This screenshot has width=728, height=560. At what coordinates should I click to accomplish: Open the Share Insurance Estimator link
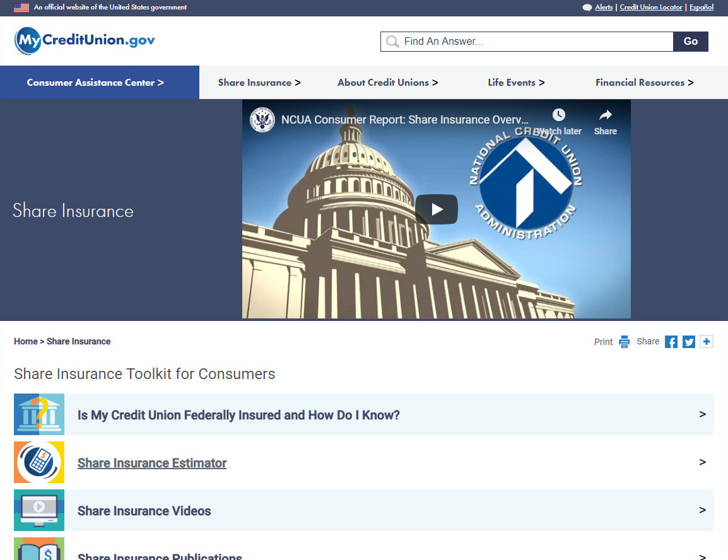click(152, 463)
